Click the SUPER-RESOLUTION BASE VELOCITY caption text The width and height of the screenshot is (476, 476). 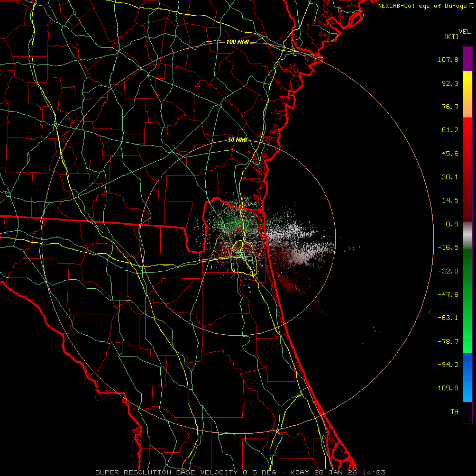coord(167,472)
